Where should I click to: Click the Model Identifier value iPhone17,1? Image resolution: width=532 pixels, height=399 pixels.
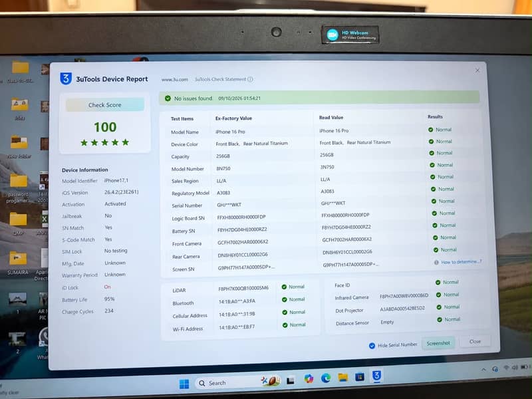click(116, 180)
